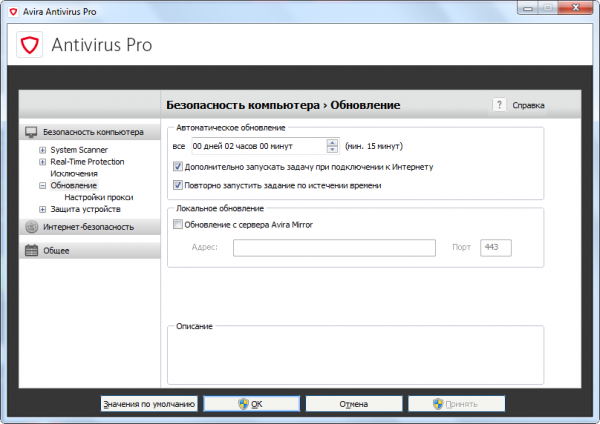Click the calendar icon beside Общее
Image resolution: width=600 pixels, height=424 pixels.
coord(31,250)
